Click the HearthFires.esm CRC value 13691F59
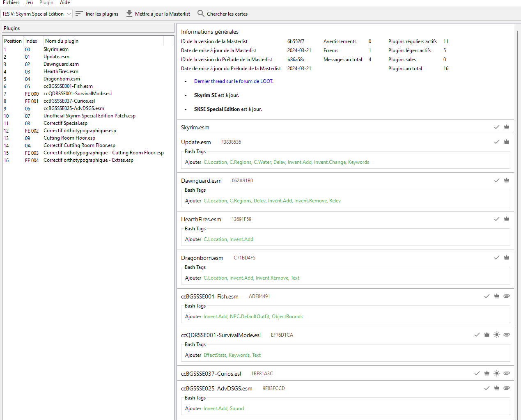 pos(241,219)
